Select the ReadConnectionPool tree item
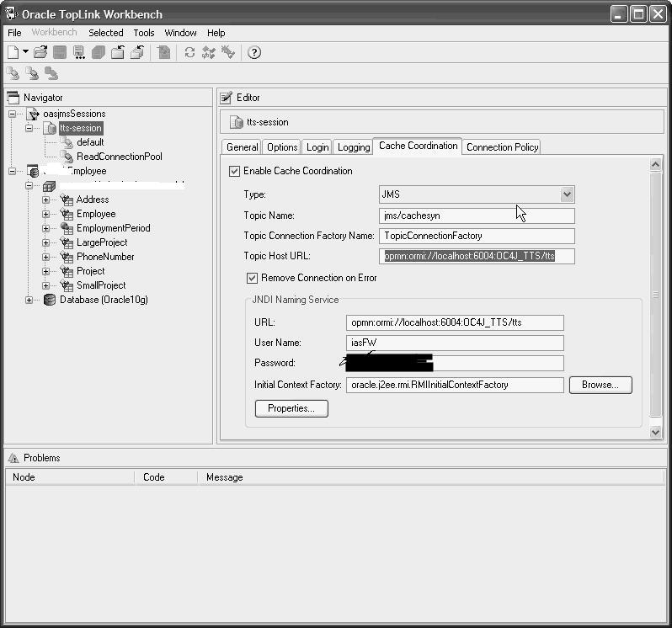 [119, 157]
